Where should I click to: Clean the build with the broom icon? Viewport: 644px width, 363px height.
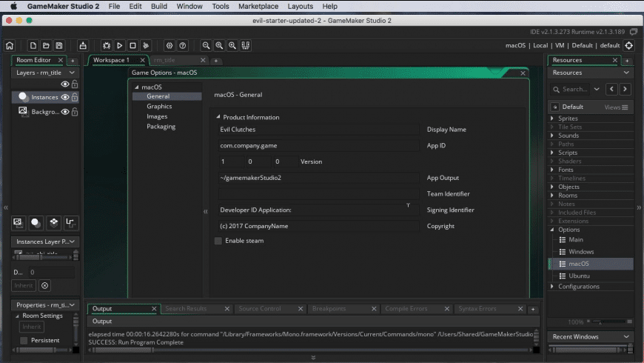[x=146, y=46]
